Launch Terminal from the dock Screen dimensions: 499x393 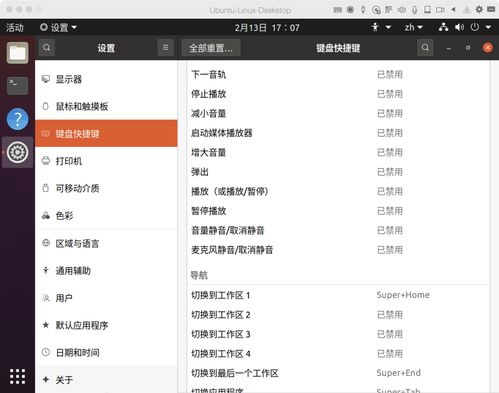(x=17, y=85)
